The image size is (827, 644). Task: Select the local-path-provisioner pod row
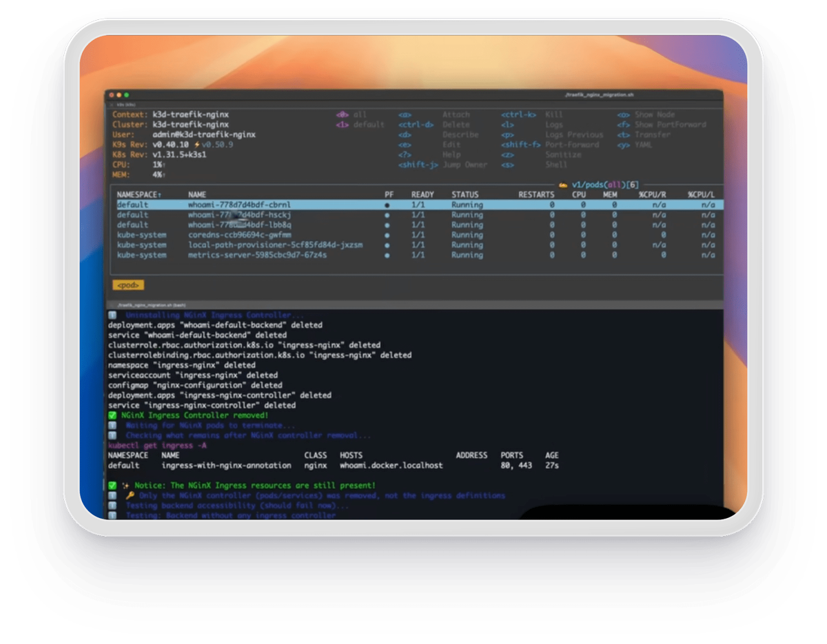[x=275, y=245]
